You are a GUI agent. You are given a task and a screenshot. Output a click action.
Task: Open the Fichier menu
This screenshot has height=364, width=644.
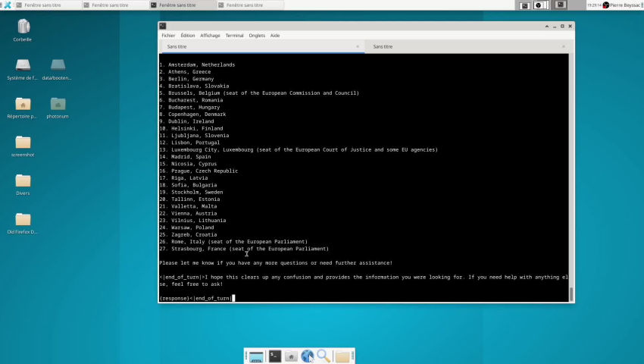click(168, 36)
